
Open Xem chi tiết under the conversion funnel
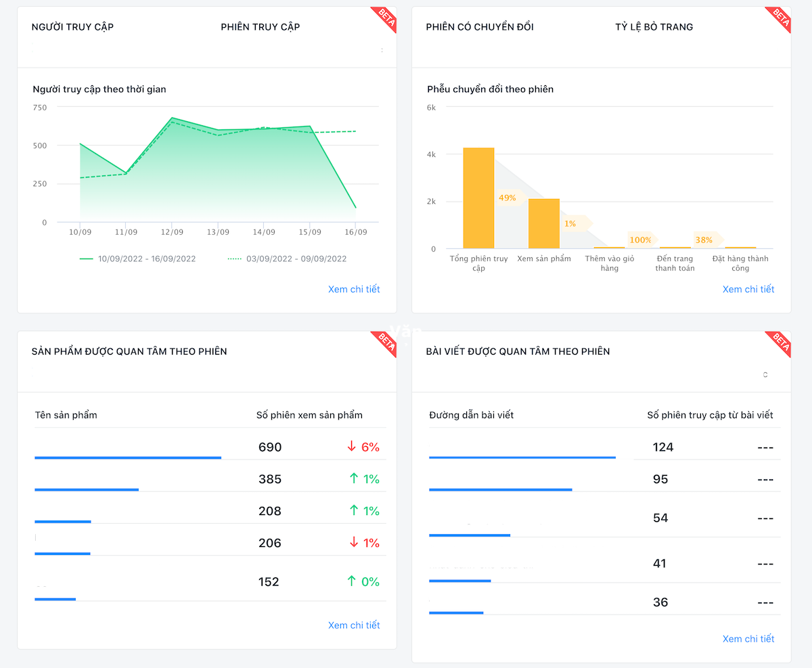(748, 289)
